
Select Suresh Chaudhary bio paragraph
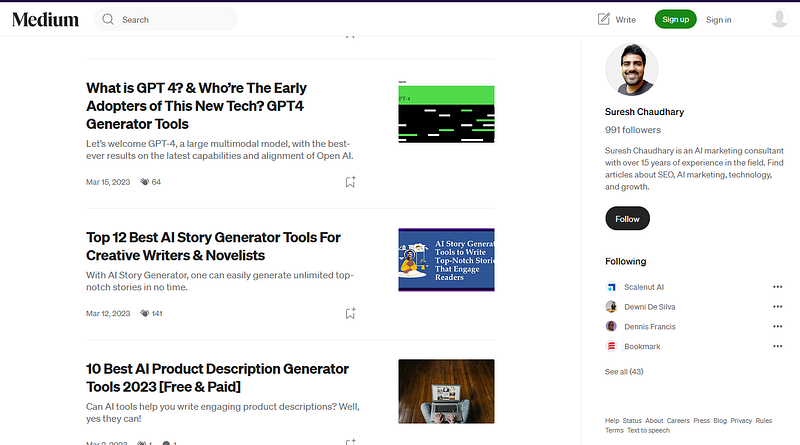(x=694, y=168)
